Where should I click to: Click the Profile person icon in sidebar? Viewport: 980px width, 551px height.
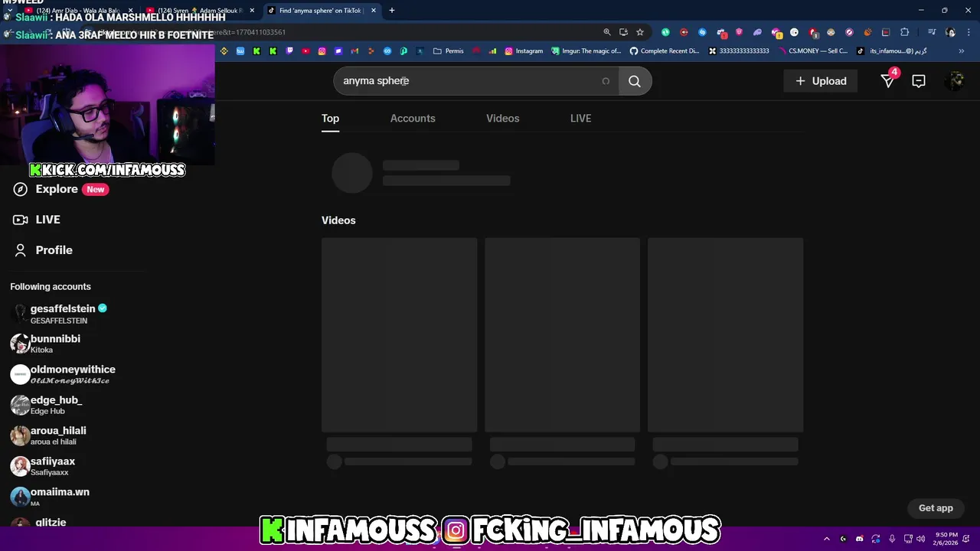click(x=21, y=250)
